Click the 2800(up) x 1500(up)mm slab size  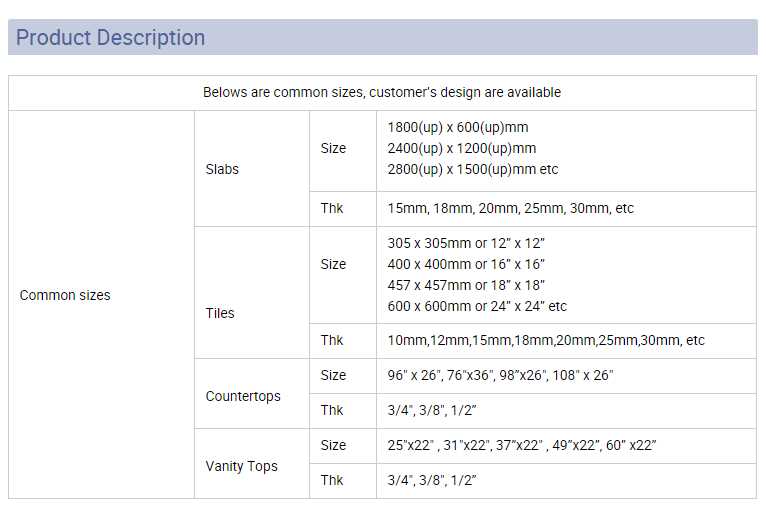coord(472,169)
